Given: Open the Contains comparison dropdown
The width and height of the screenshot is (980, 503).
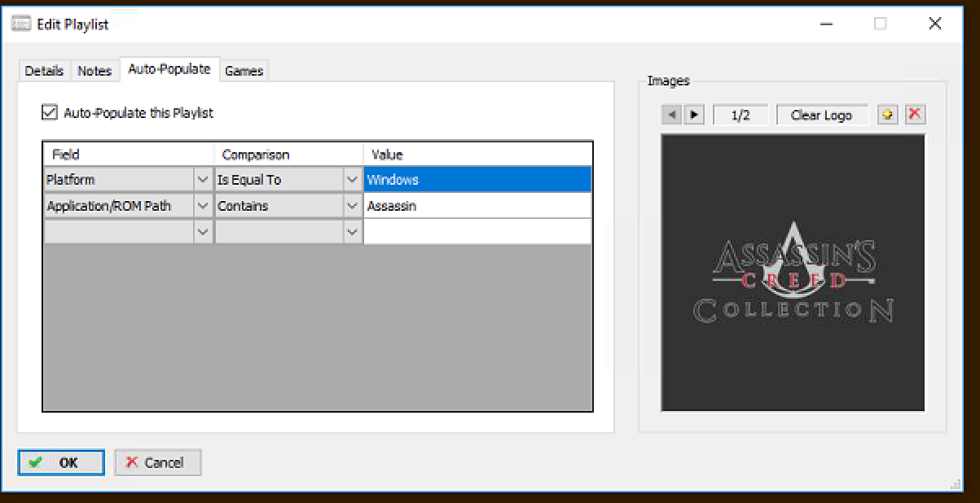Looking at the screenshot, I should coord(352,206).
